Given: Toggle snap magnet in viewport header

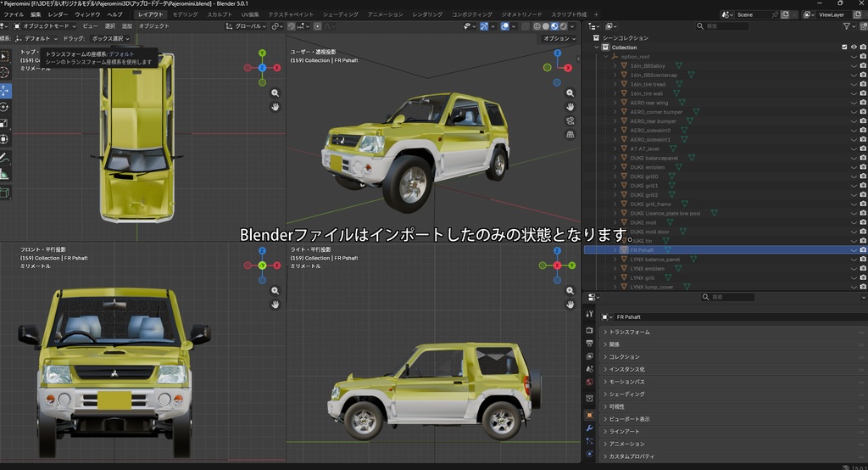Looking at the screenshot, I should (x=292, y=26).
